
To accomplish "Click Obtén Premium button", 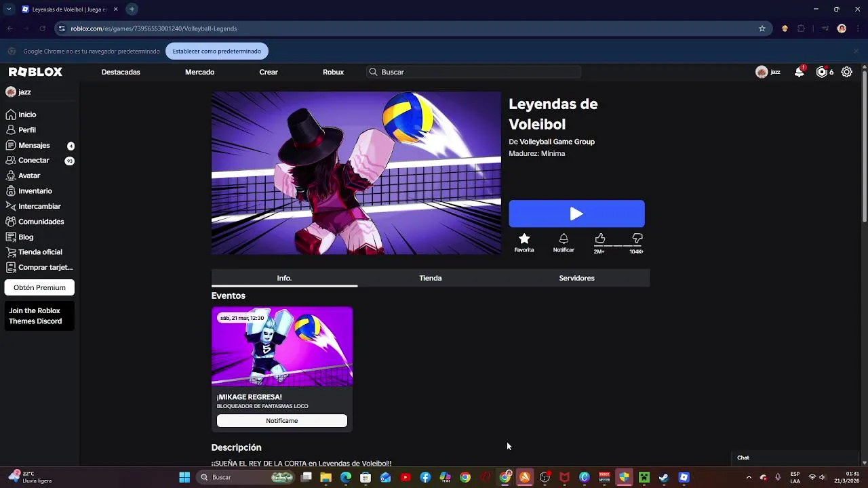I will pyautogui.click(x=39, y=287).
